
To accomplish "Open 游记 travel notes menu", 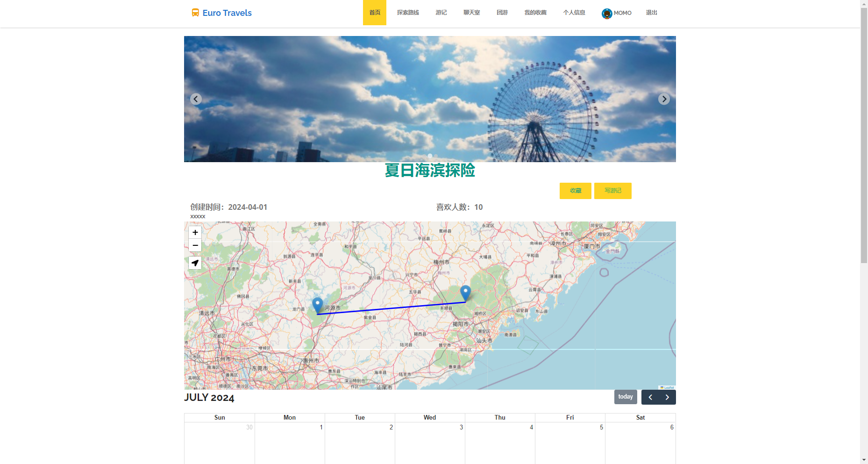I will click(x=441, y=13).
